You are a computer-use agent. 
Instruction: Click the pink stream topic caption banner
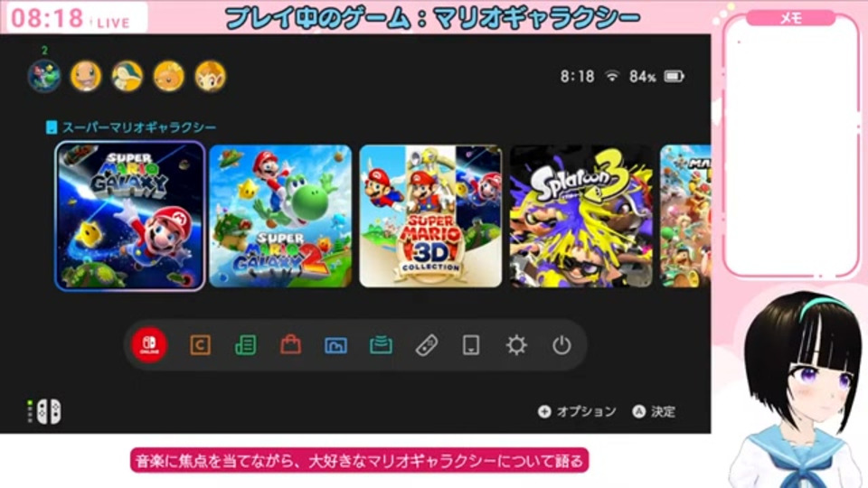tap(359, 460)
